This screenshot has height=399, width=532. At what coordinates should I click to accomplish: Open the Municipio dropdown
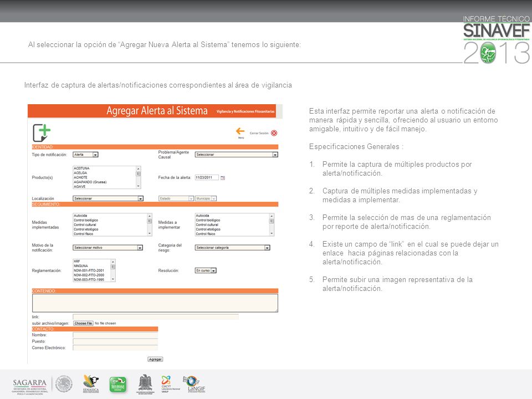(x=206, y=198)
